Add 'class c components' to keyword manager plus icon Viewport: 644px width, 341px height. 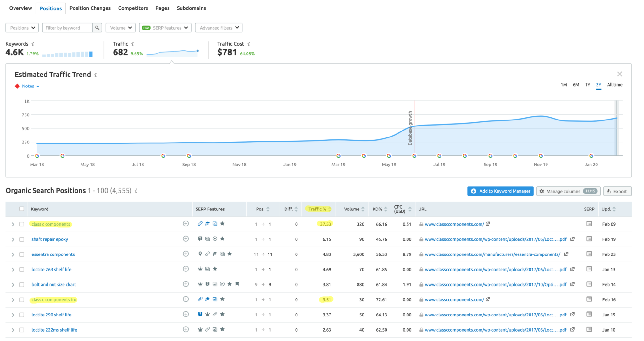click(x=186, y=224)
